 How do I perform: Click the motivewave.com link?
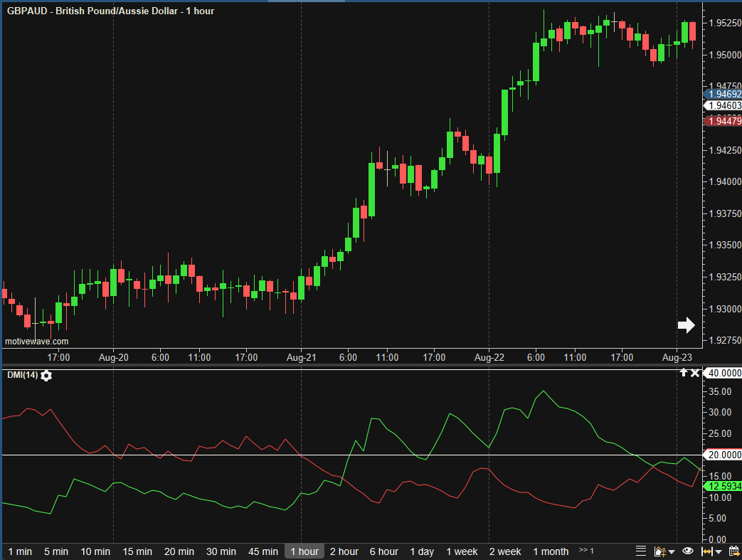click(37, 342)
